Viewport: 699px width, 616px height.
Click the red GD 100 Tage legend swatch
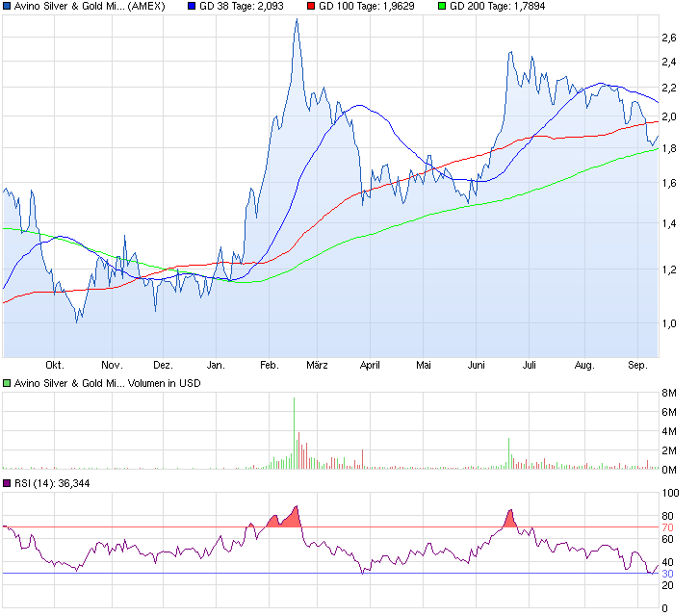click(312, 6)
